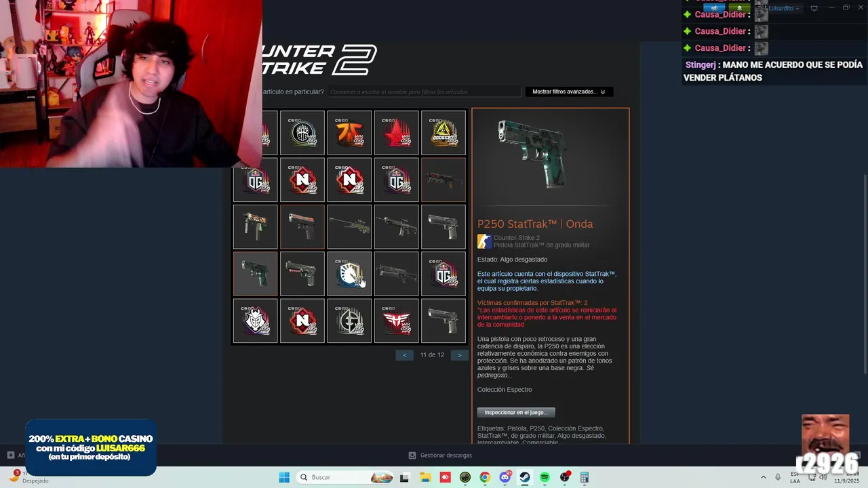The height and width of the screenshot is (488, 868).
Task: Select the PP-Bizon weapon item
Action: [x=396, y=274]
